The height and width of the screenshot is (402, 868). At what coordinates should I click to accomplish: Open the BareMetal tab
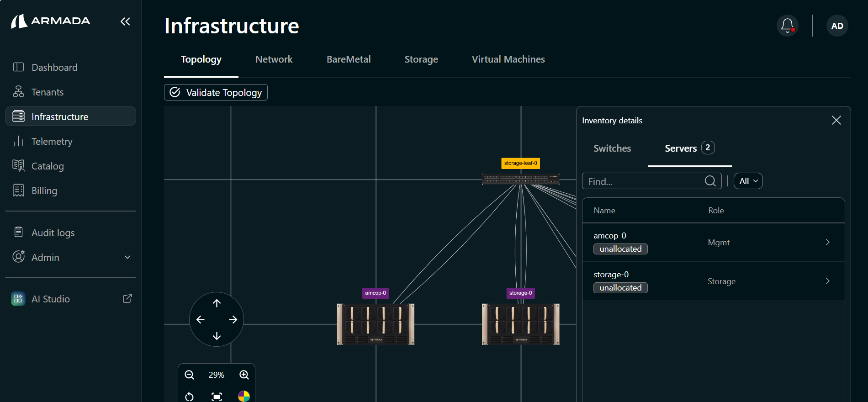coord(349,59)
